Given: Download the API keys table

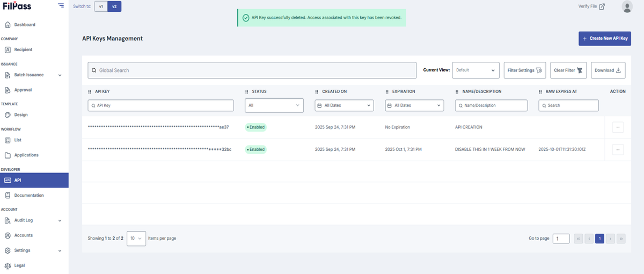Looking at the screenshot, I should (608, 70).
